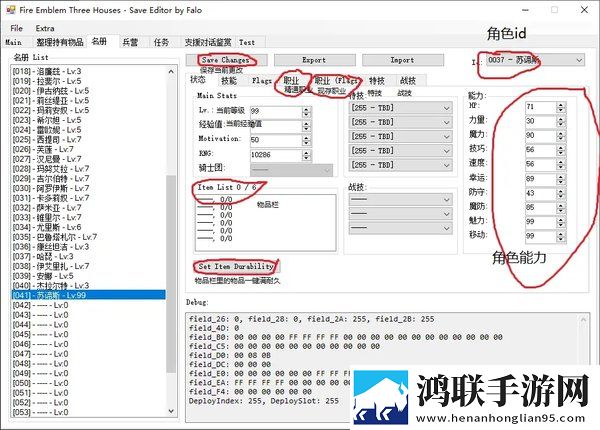
Task: Expand the fifth 255 - TBD dropdown
Action: 401,165
